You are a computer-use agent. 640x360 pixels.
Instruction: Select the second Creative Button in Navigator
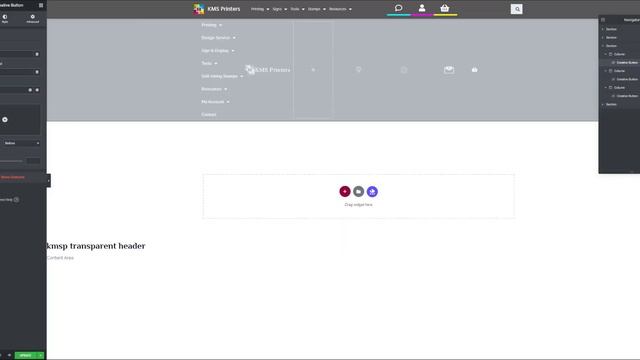click(626, 79)
